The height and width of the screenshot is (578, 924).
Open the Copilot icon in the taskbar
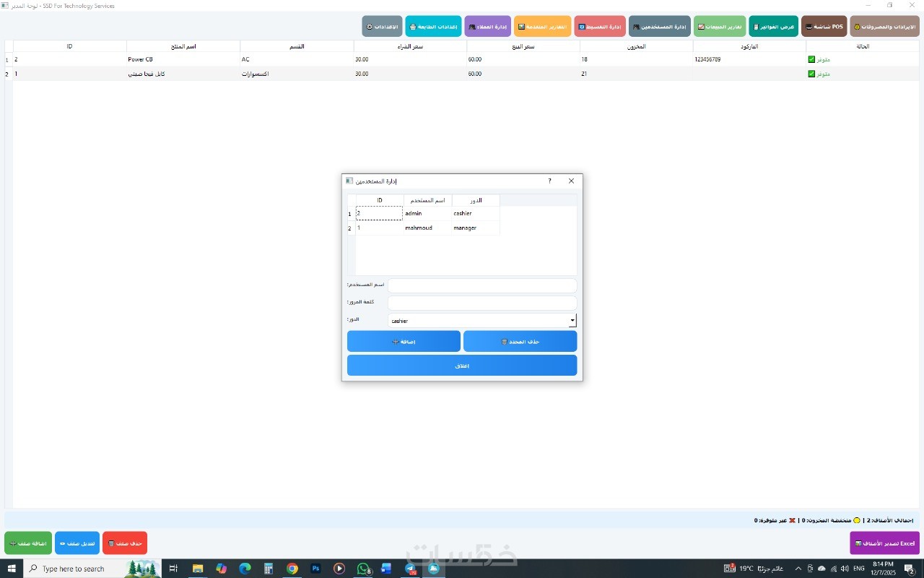point(222,569)
